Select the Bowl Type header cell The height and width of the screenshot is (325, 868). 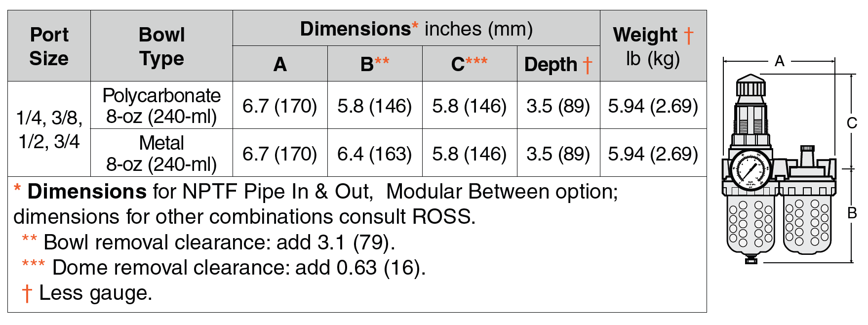click(161, 46)
